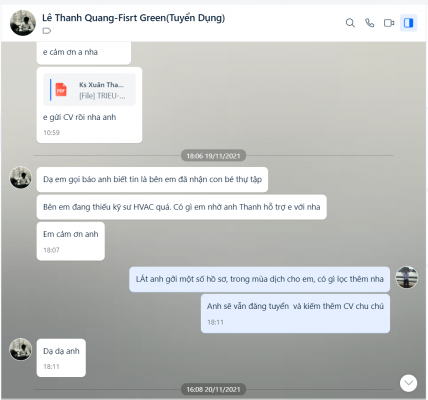Toggle the conversation info side panel

408,23
